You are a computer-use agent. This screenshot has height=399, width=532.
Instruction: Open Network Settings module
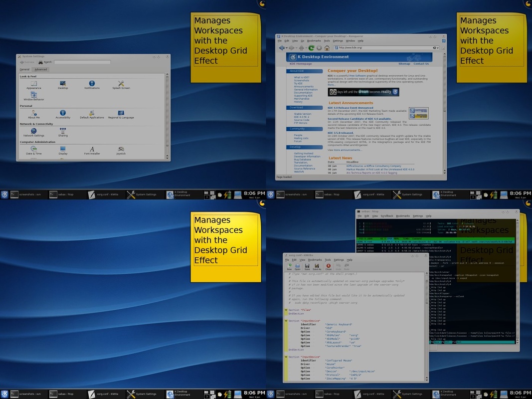click(33, 132)
